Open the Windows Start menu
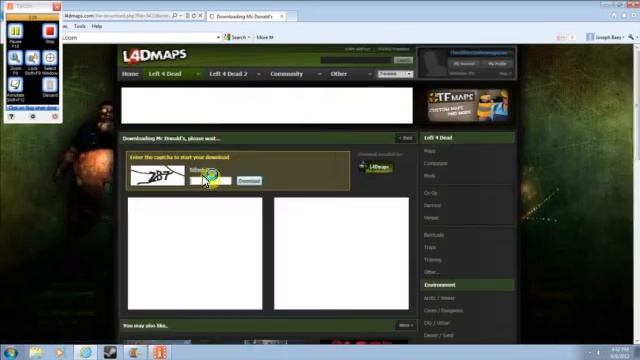Viewport: 640px width, 360px height. (x=10, y=352)
